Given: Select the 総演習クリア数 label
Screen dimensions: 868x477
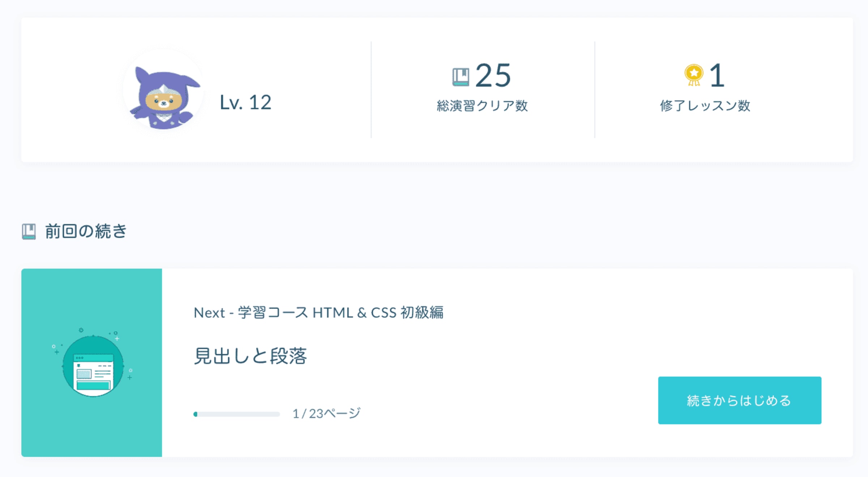Looking at the screenshot, I should (x=482, y=106).
